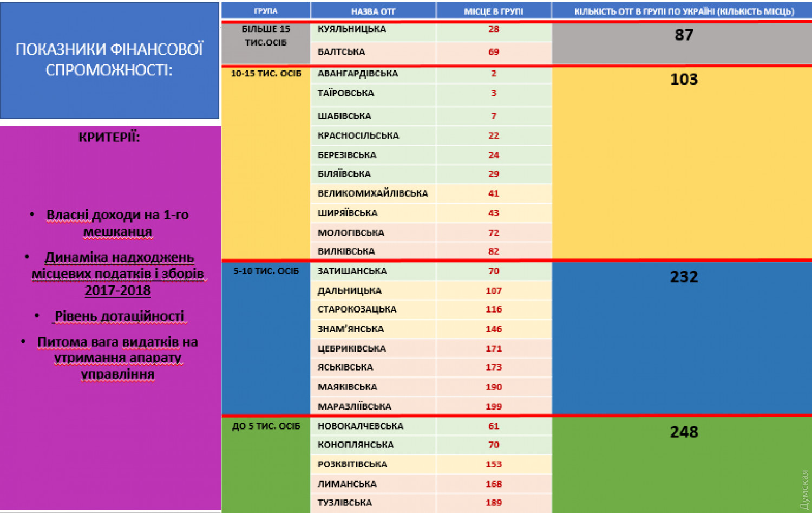
Task: Click the 'АВАНГАРДІВСЬКА' row name
Action: coord(358,74)
